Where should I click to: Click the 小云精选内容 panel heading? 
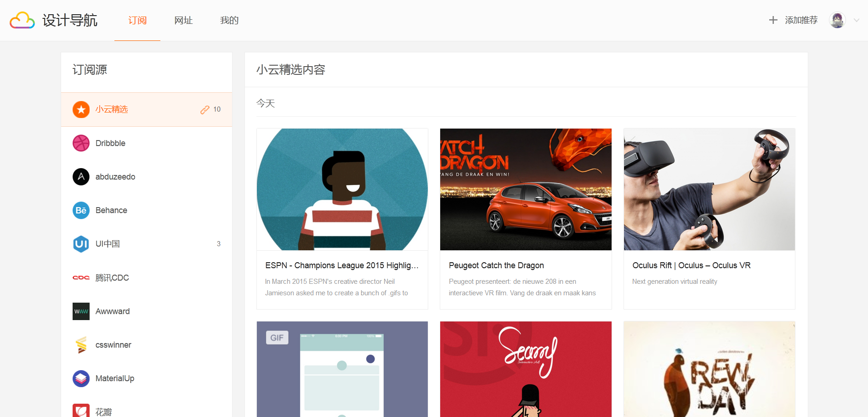click(x=291, y=70)
